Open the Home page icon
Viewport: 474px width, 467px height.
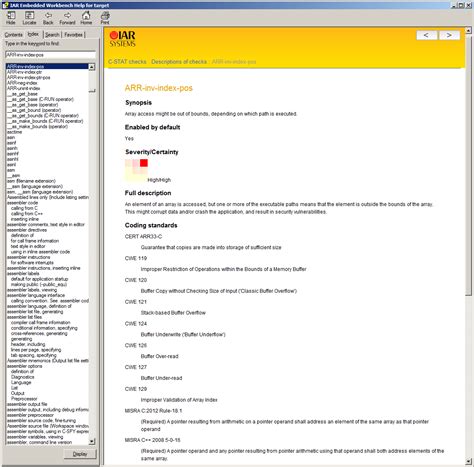coord(86,18)
